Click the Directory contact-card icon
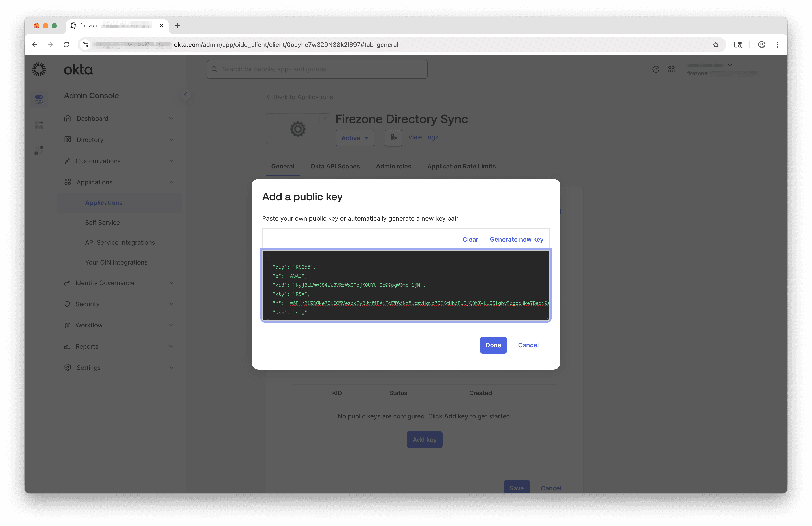 coord(68,140)
